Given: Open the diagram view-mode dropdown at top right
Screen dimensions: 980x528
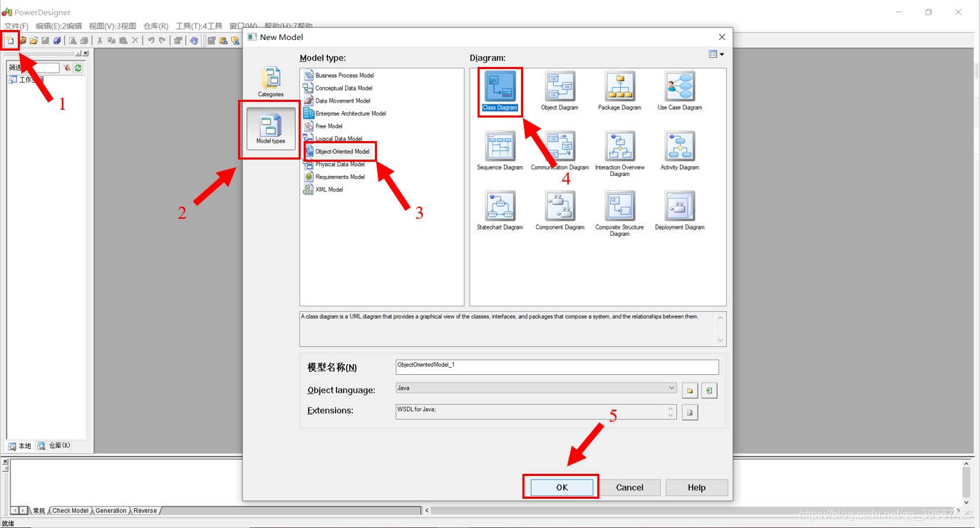Looking at the screenshot, I should click(716, 54).
